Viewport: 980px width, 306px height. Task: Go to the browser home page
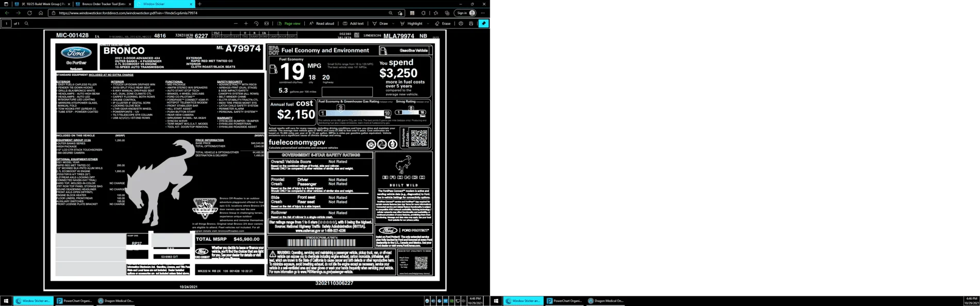41,13
